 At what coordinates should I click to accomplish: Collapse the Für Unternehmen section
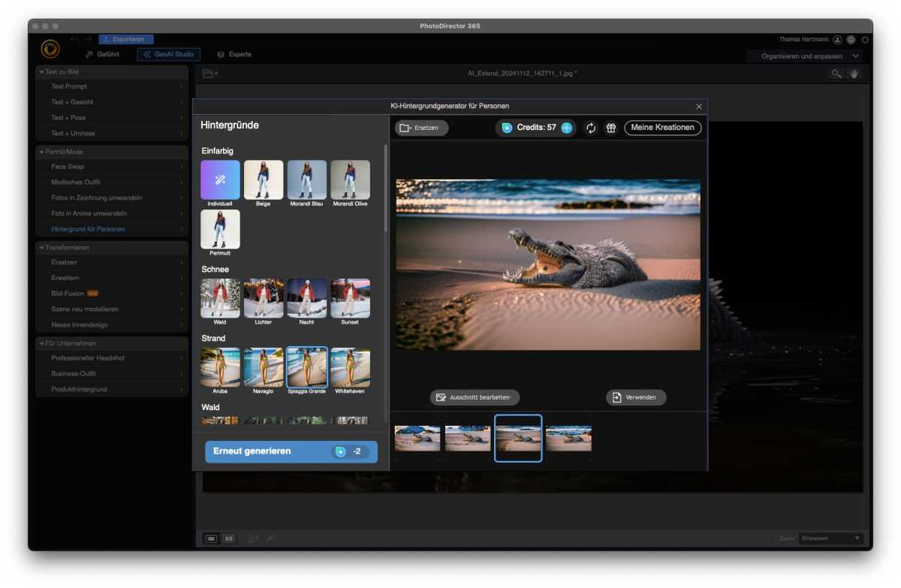tap(112, 343)
